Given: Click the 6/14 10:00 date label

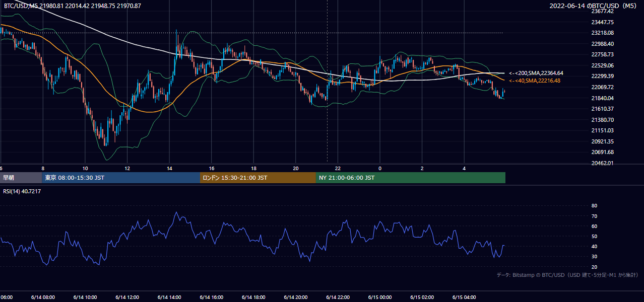Looking at the screenshot, I should pyautogui.click(x=85, y=297).
